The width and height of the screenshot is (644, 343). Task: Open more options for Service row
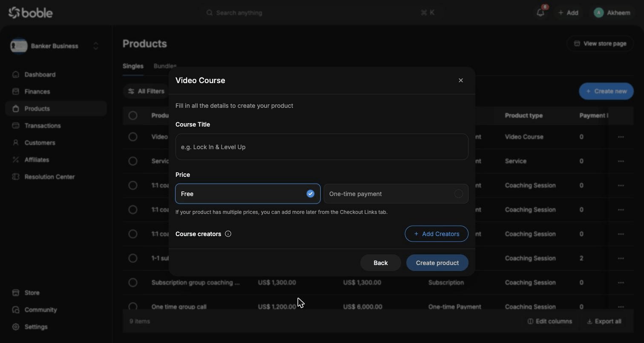pyautogui.click(x=621, y=161)
